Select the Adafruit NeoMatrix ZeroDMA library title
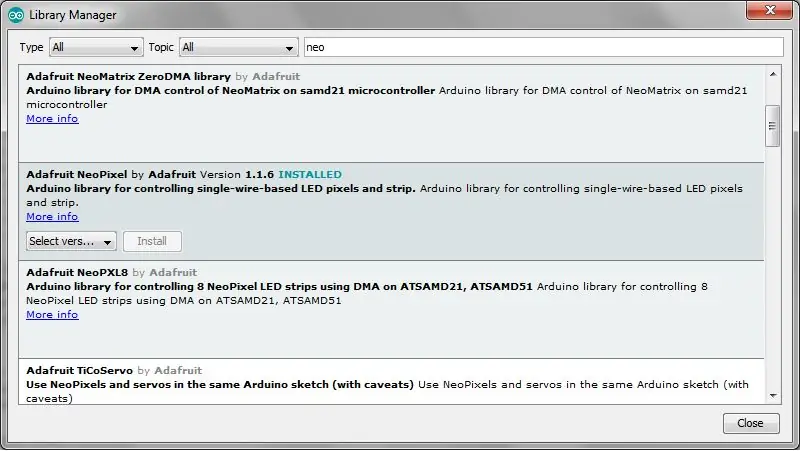The height and width of the screenshot is (451, 800). [129, 77]
